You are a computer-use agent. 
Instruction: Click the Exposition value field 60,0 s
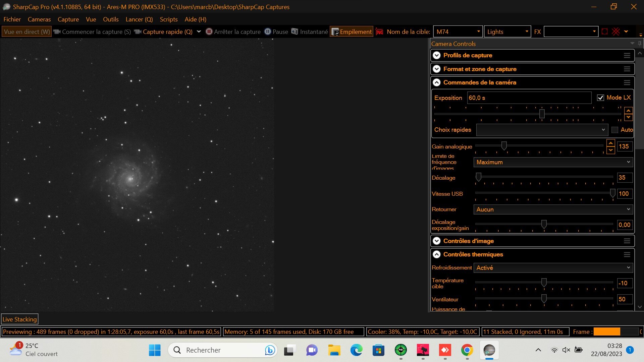pyautogui.click(x=529, y=98)
